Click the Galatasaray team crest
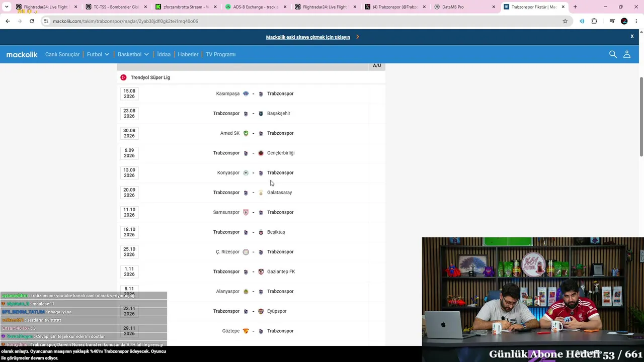This screenshot has height=362, width=644. pos(261,193)
